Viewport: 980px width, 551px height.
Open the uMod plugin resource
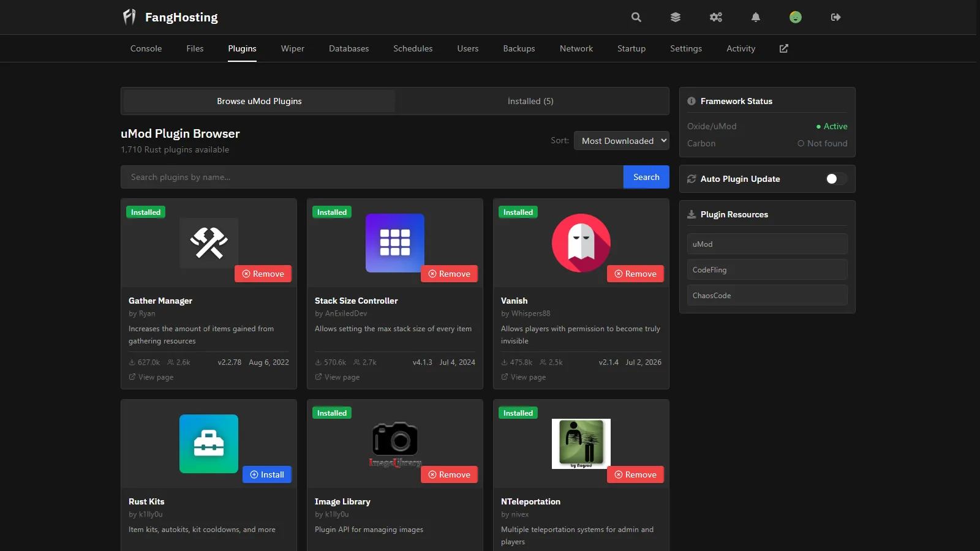click(767, 244)
